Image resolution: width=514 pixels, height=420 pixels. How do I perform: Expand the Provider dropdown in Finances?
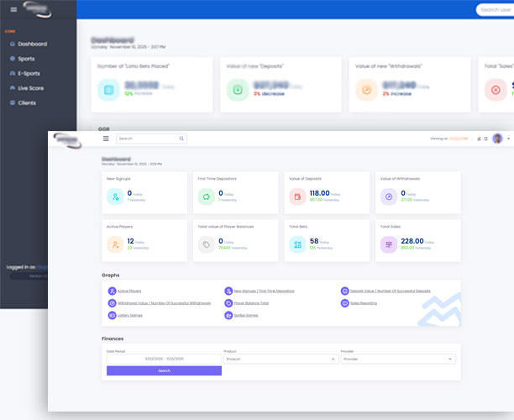(x=397, y=359)
